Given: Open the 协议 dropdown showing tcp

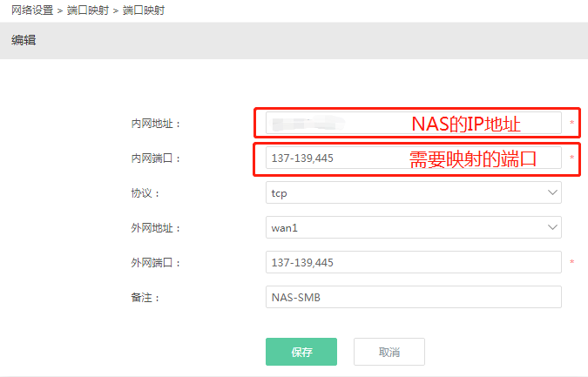Looking at the screenshot, I should click(412, 192).
